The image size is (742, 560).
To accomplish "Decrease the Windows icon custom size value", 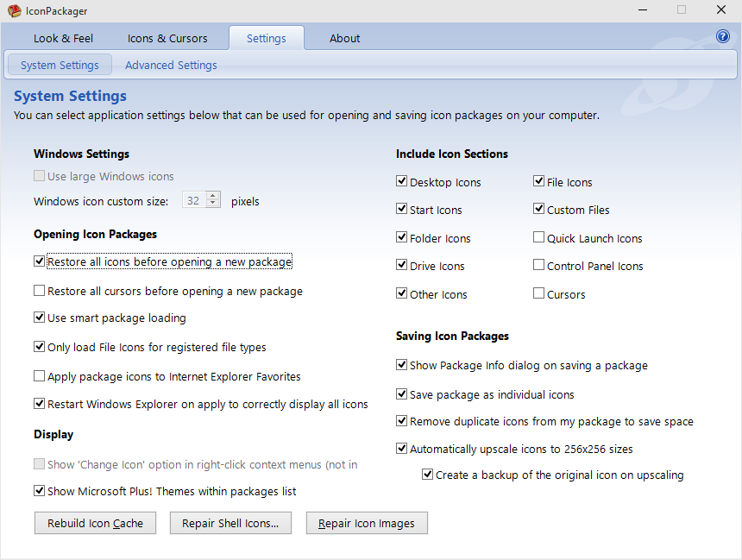I will [x=213, y=204].
